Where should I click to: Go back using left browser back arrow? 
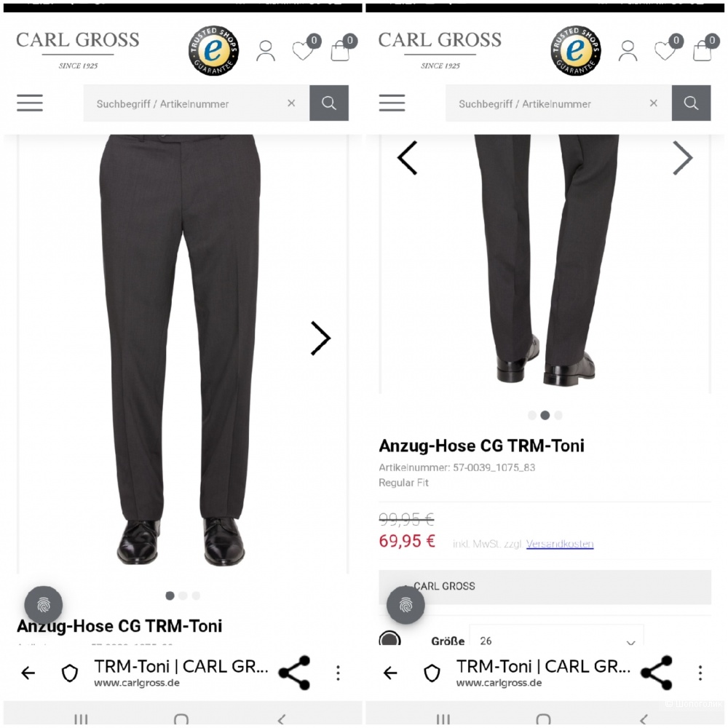pyautogui.click(x=28, y=672)
